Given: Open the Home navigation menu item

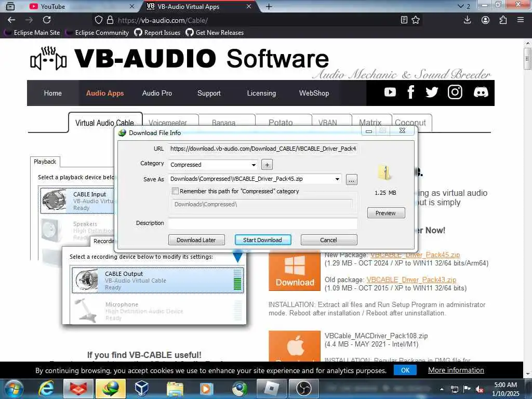Looking at the screenshot, I should point(53,93).
